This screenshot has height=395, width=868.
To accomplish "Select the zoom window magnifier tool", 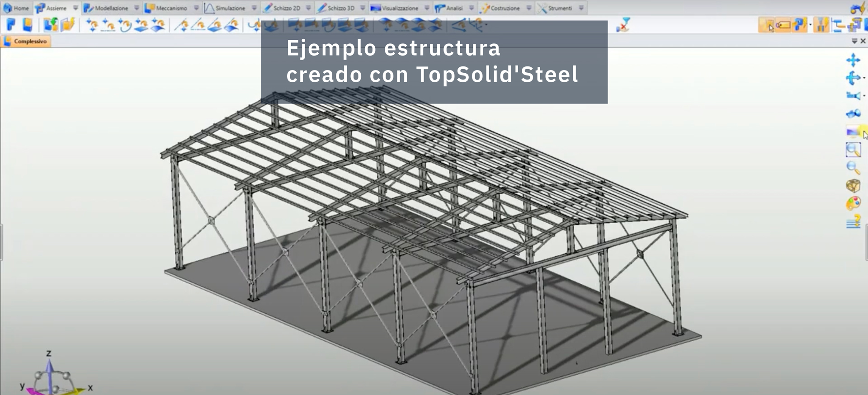I will 853,150.
